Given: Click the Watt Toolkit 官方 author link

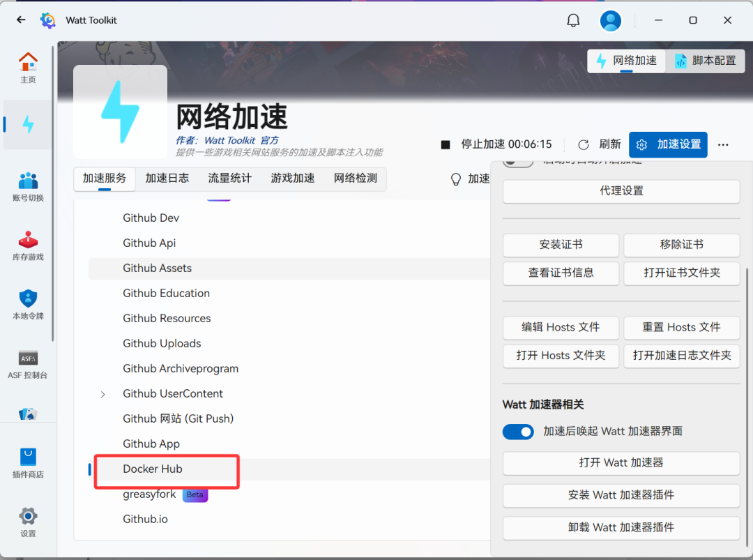Looking at the screenshot, I should (x=241, y=140).
